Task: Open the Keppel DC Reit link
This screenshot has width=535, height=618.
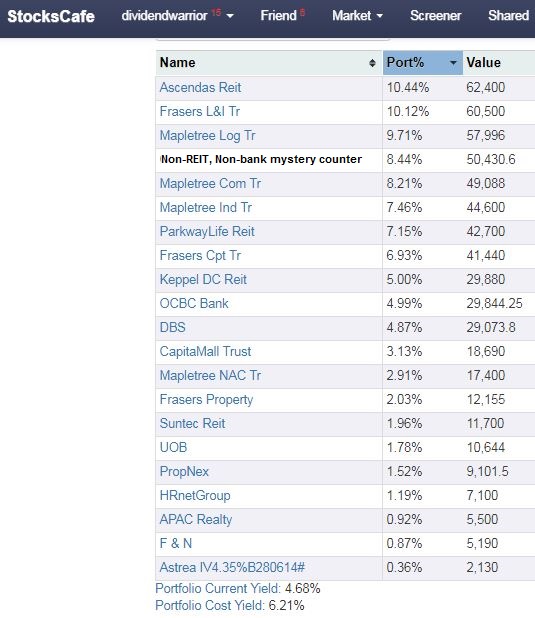Action: (203, 279)
